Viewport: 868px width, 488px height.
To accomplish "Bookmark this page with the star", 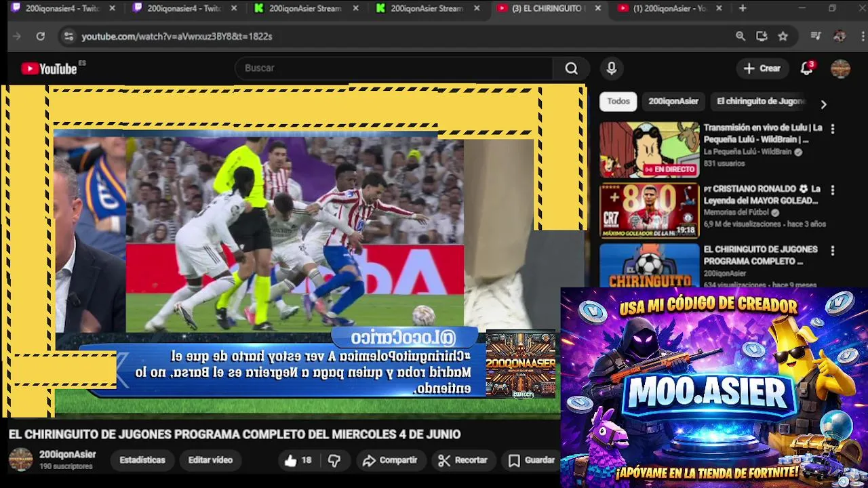I will coord(783,36).
